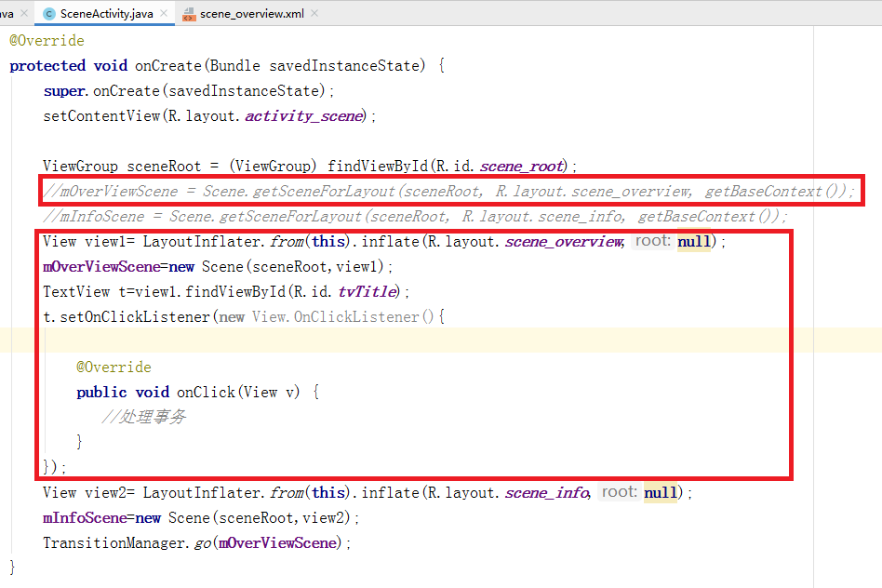Click mOverViewScene=new Scene assignment
882x588 pixels.
point(218,267)
